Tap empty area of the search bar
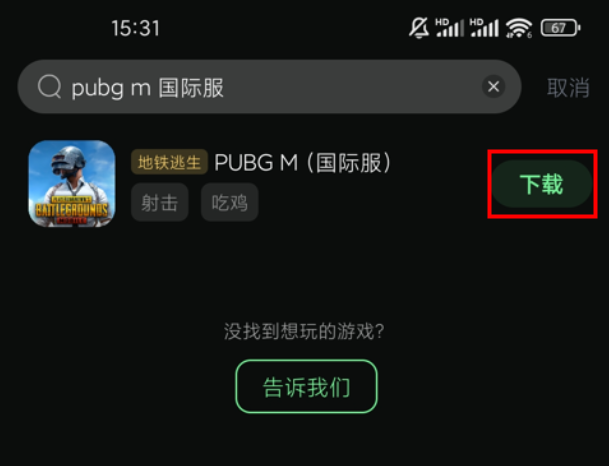Viewport: 609px width, 466px height. coord(350,87)
